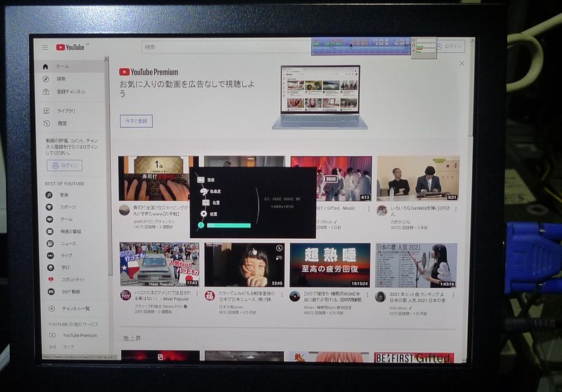Open Library (ライブラリ) in sidebar

47,111
